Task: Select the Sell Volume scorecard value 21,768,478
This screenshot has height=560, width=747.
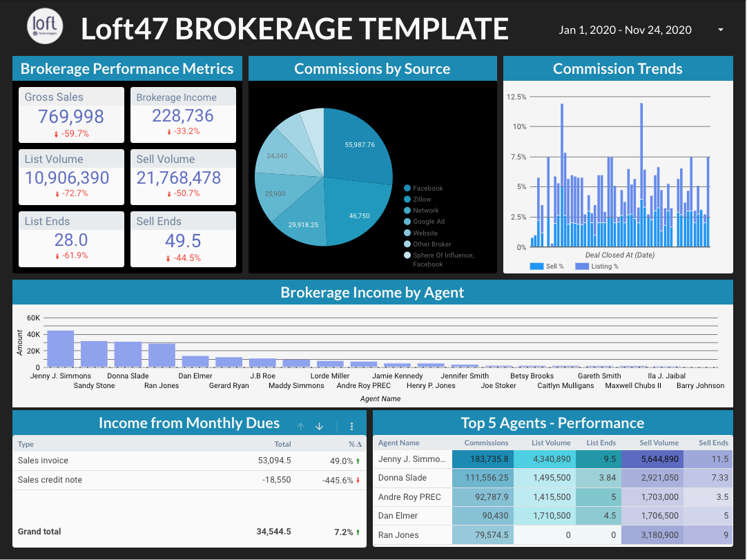Action: pyautogui.click(x=179, y=177)
